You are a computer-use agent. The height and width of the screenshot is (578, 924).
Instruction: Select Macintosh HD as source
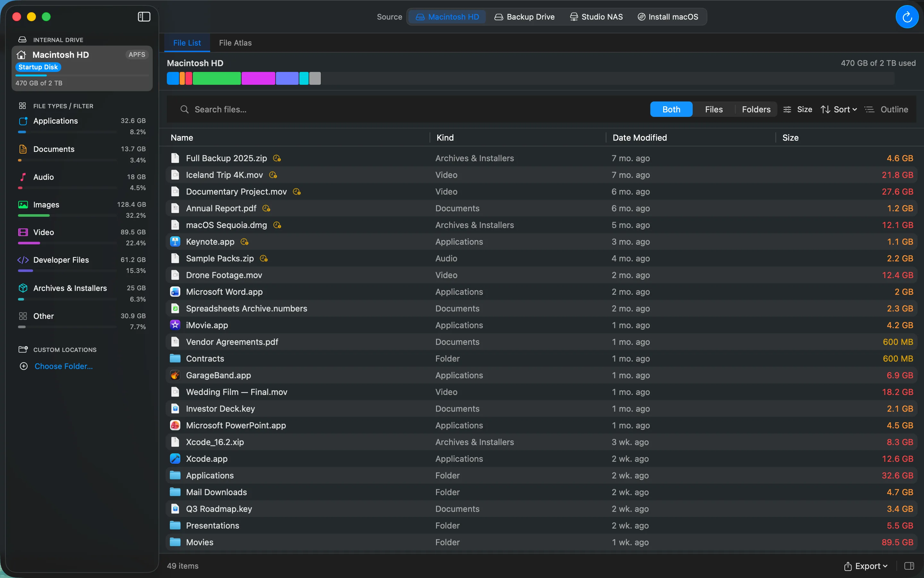[447, 17]
